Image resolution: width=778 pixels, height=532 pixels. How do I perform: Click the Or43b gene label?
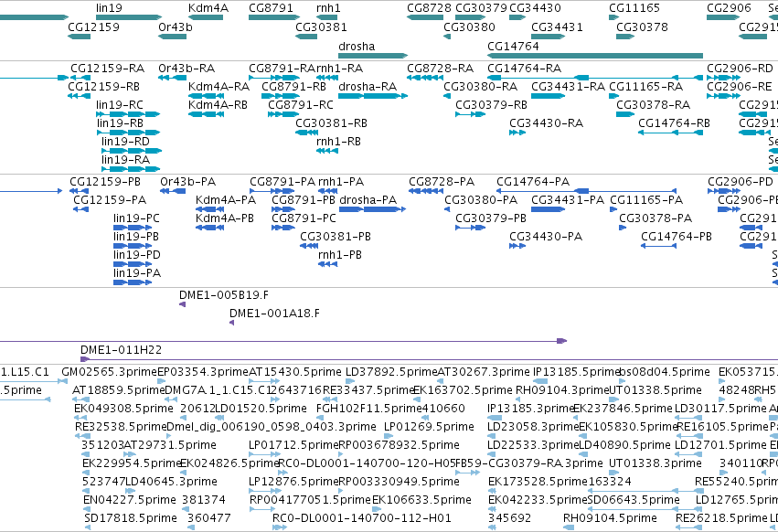coord(176,27)
